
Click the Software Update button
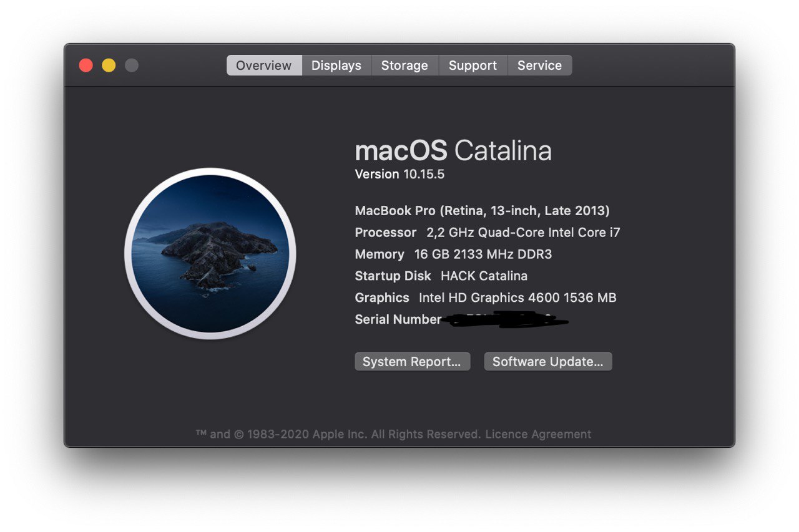click(x=548, y=362)
